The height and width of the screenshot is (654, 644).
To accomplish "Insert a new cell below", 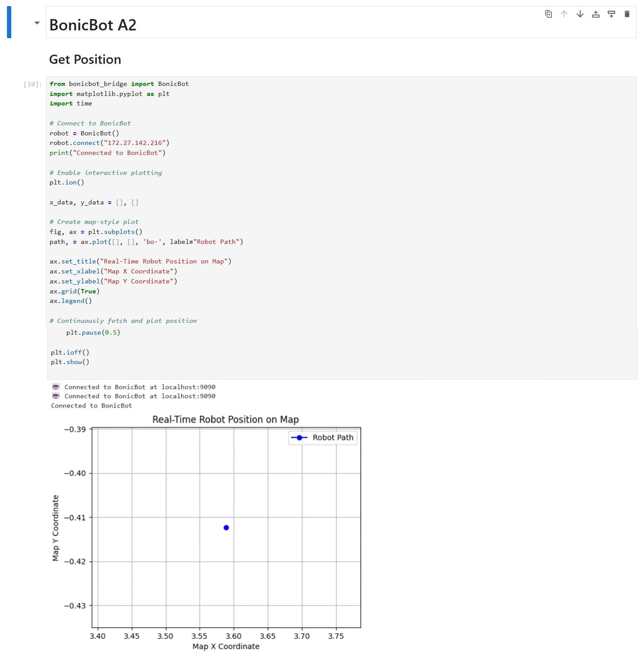I will [611, 14].
